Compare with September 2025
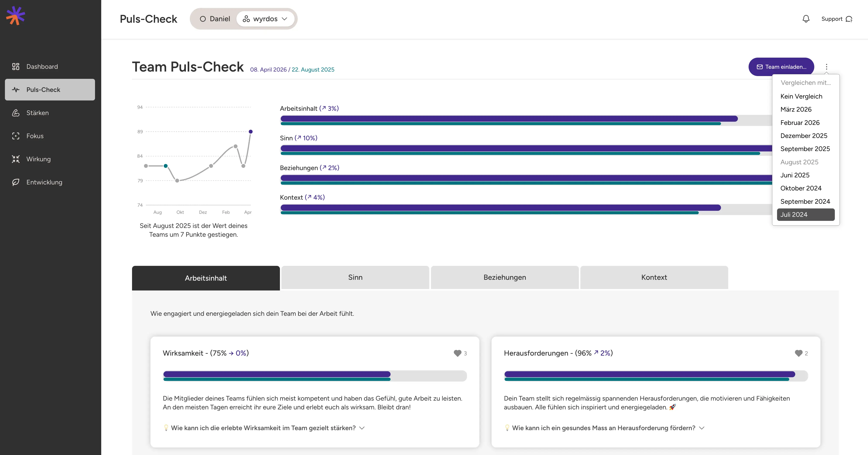 [x=806, y=149]
